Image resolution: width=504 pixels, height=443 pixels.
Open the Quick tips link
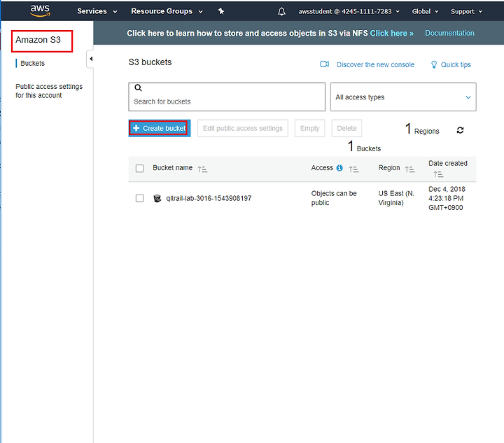[x=456, y=64]
